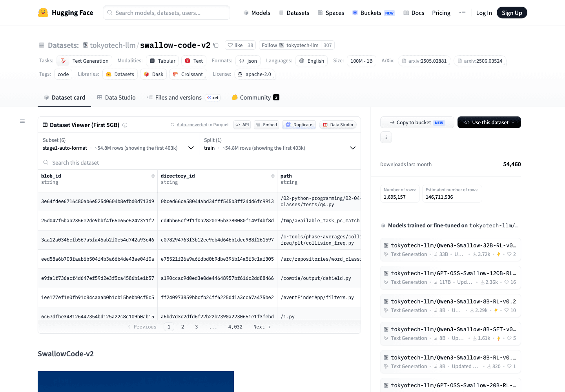Open GPT-OSS-Swallow-120B-RL model card
This screenshot has height=392, width=565.
450,278
